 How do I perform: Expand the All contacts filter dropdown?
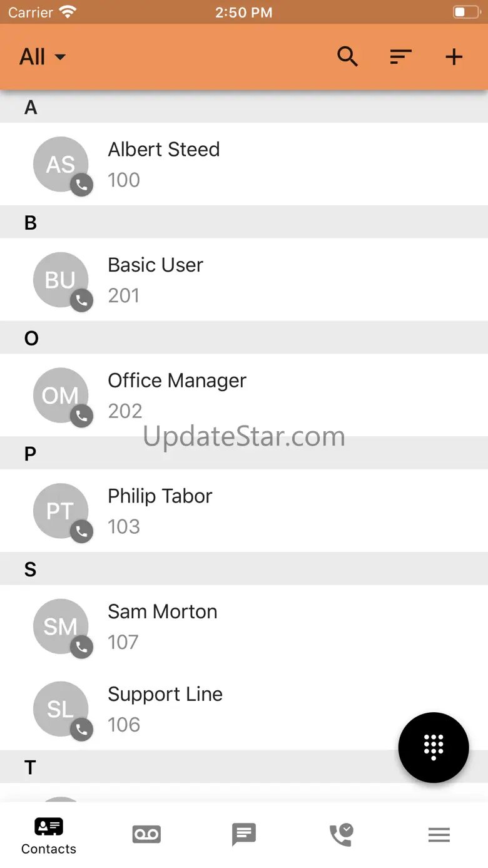coord(43,57)
